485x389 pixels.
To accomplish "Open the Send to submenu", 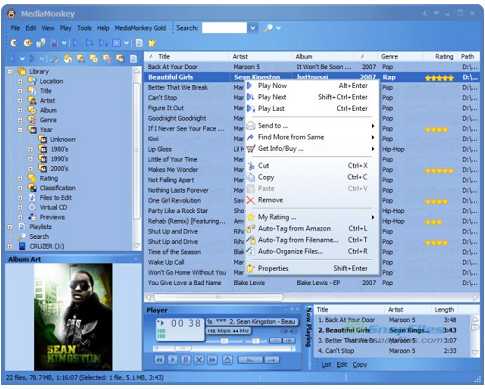I will pos(273,126).
